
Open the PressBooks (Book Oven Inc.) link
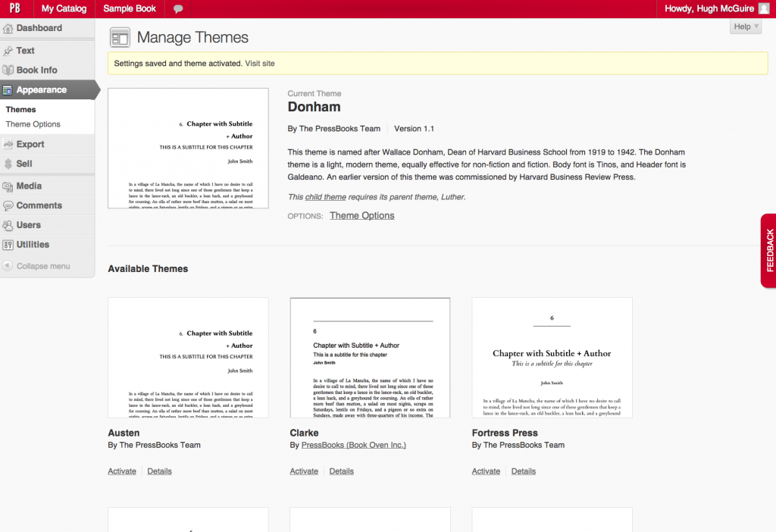pyautogui.click(x=354, y=445)
